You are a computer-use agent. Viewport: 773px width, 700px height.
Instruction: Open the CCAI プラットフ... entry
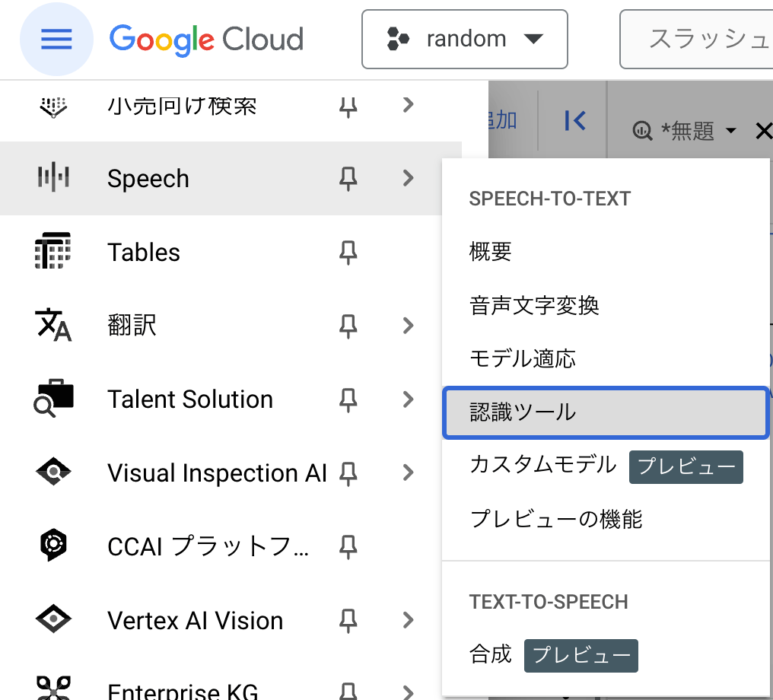(x=208, y=546)
